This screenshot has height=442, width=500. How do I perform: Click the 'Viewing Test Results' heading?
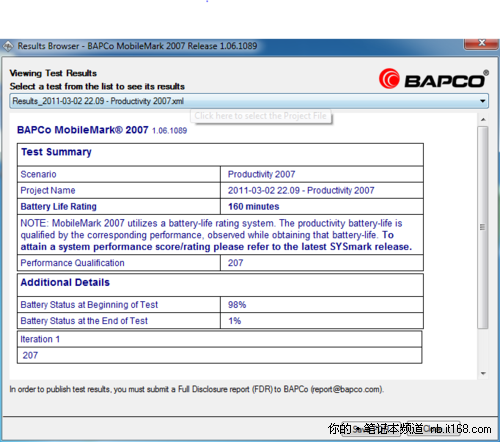point(53,73)
